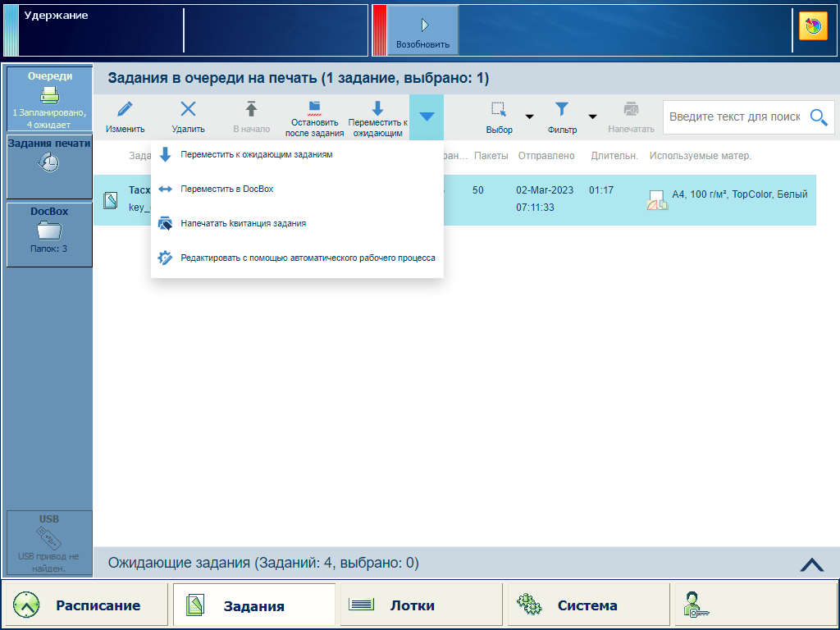Screen dimensions: 840x630
Task: Collapse the highlighted more-actions dropdown arrow
Action: (427, 116)
